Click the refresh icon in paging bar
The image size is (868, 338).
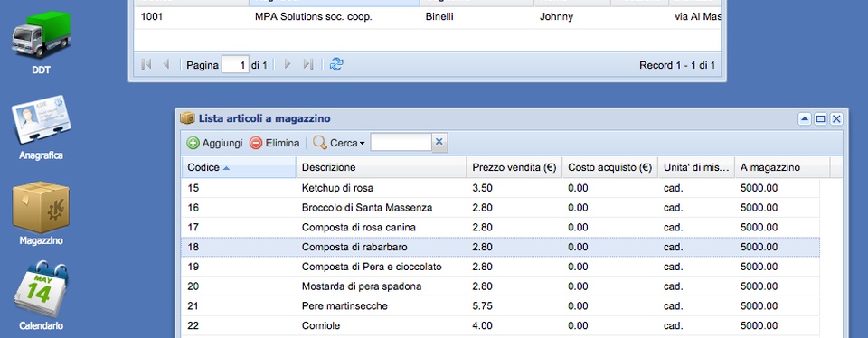tap(336, 65)
